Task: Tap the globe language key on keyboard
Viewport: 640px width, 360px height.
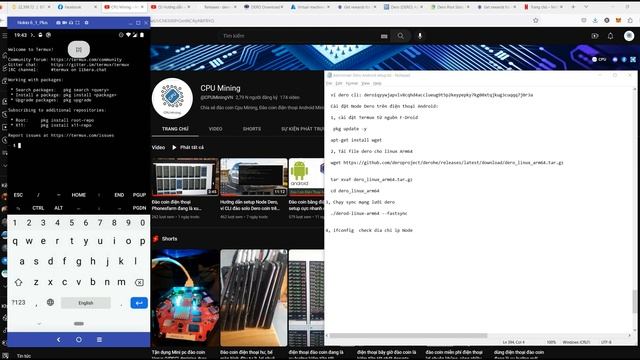Action: pyautogui.click(x=50, y=302)
